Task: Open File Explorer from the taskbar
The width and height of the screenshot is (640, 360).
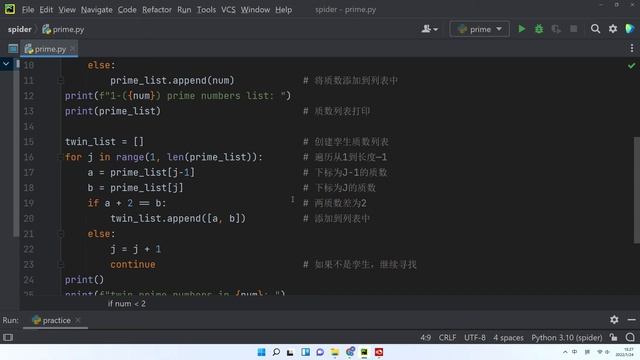Action: pyautogui.click(x=335, y=352)
